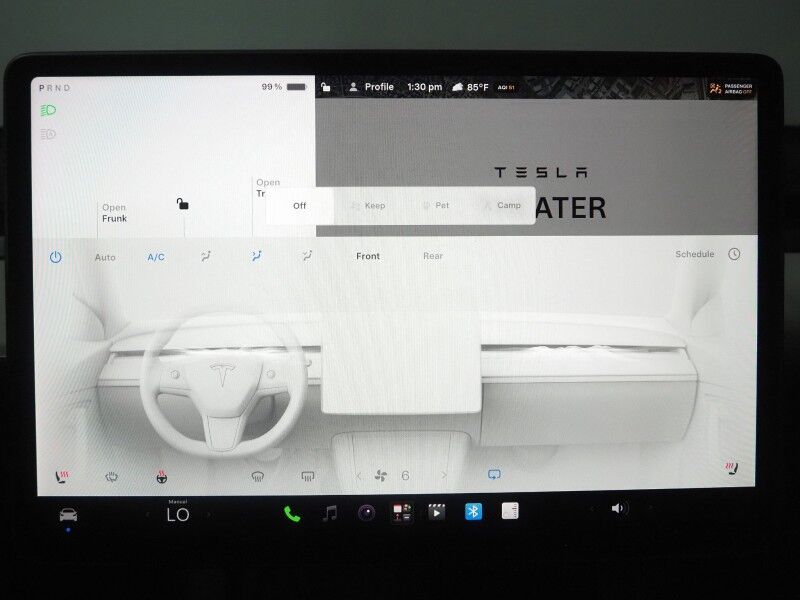
Task: Open the driver Profile menu
Action: pyautogui.click(x=371, y=87)
